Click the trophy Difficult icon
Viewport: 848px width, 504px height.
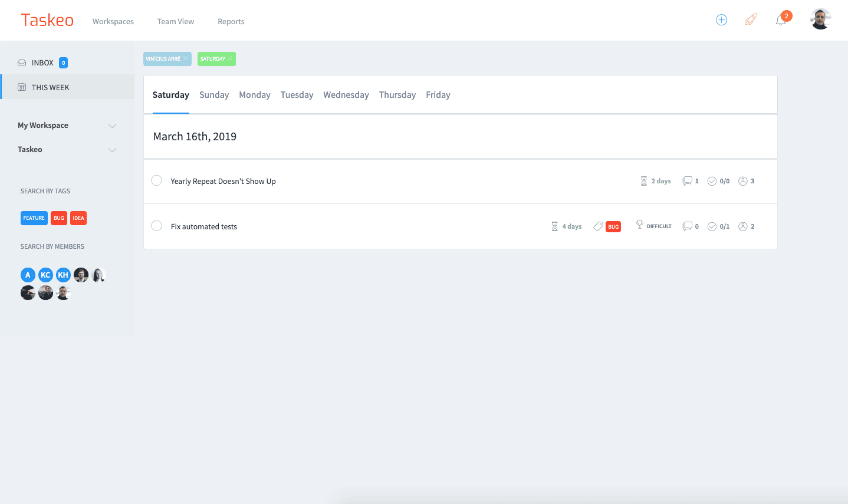[x=639, y=225]
